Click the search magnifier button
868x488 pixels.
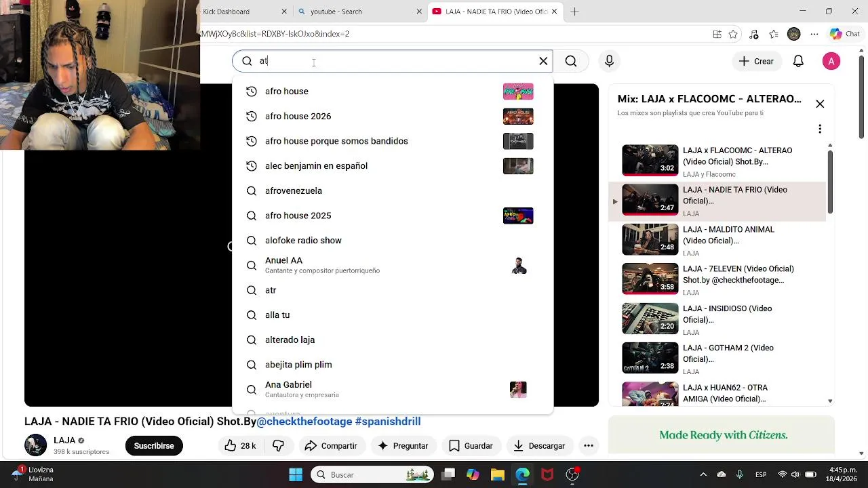[571, 61]
